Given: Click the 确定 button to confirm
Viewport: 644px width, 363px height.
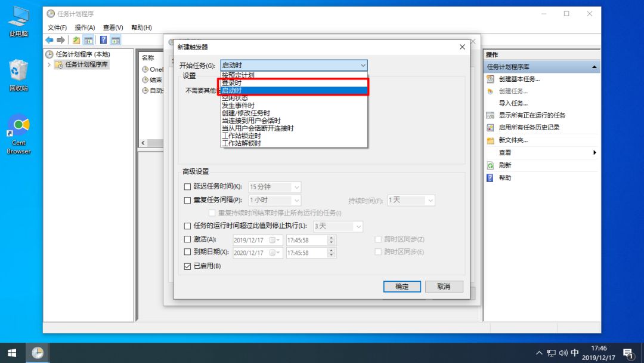Looking at the screenshot, I should click(401, 287).
